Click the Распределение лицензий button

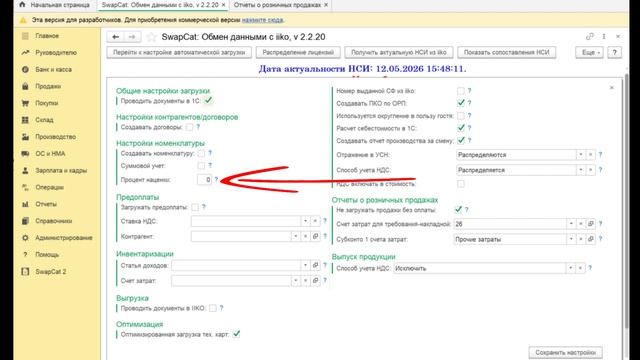tap(298, 52)
